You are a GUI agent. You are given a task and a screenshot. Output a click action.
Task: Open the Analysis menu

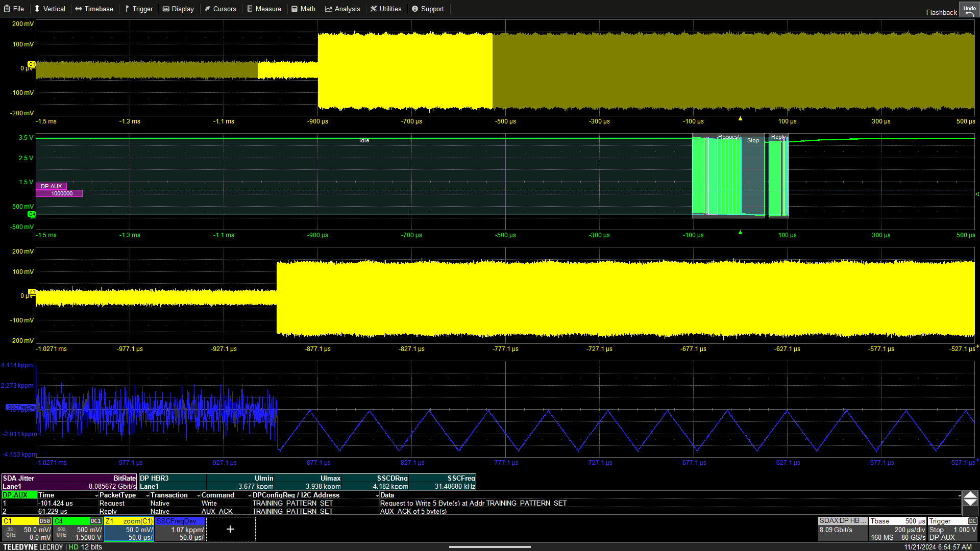click(x=342, y=9)
